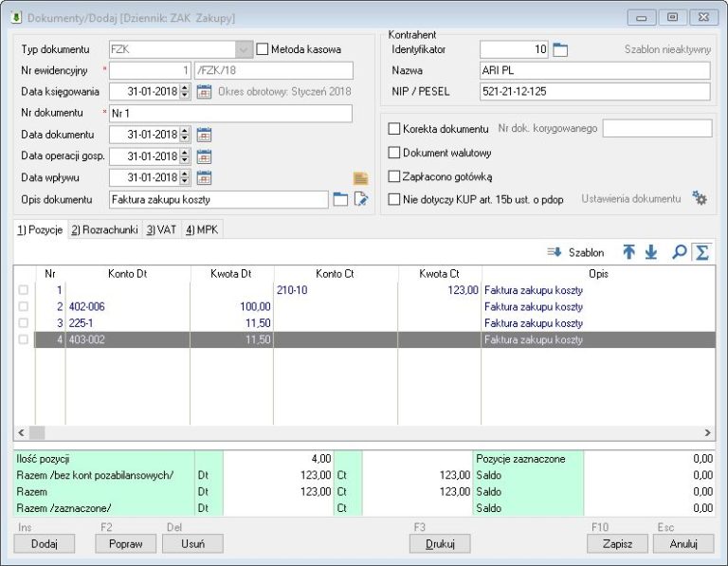Check Zapłacono gotówką
This screenshot has height=566, width=728.
[x=393, y=176]
